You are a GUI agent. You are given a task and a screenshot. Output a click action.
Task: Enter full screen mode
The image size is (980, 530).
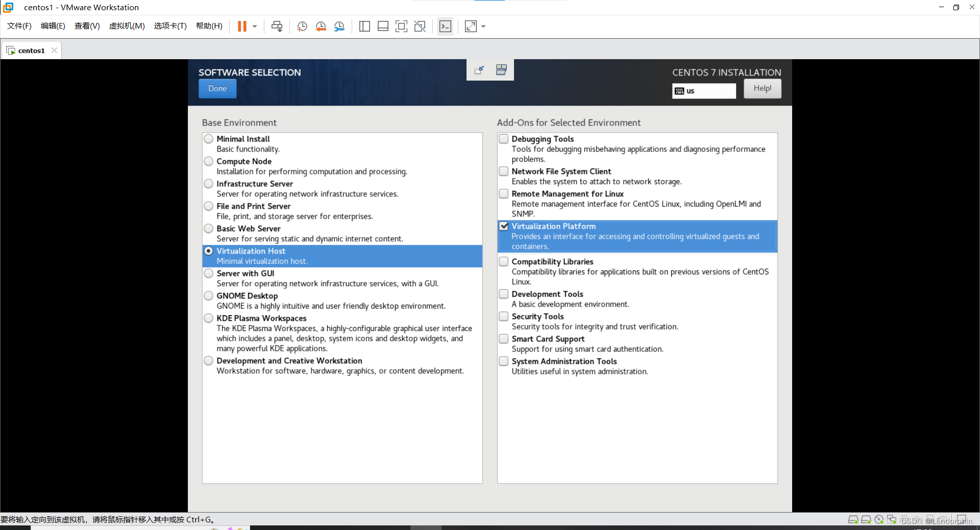pos(401,26)
